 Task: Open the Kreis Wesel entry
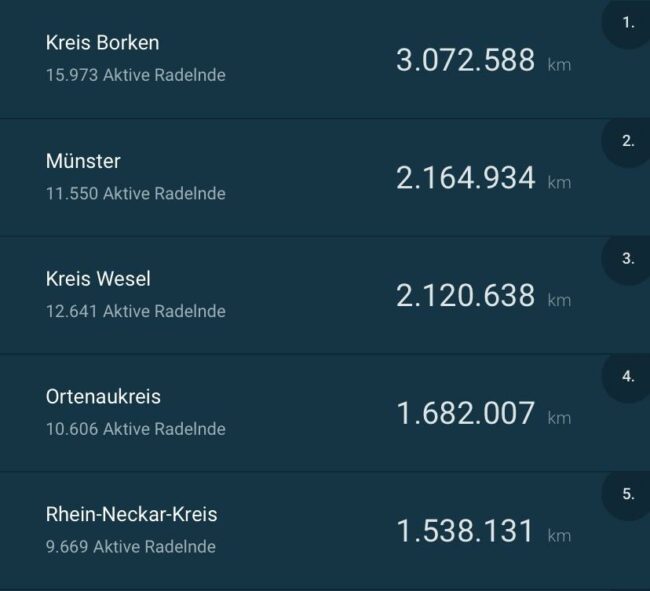coord(98,279)
